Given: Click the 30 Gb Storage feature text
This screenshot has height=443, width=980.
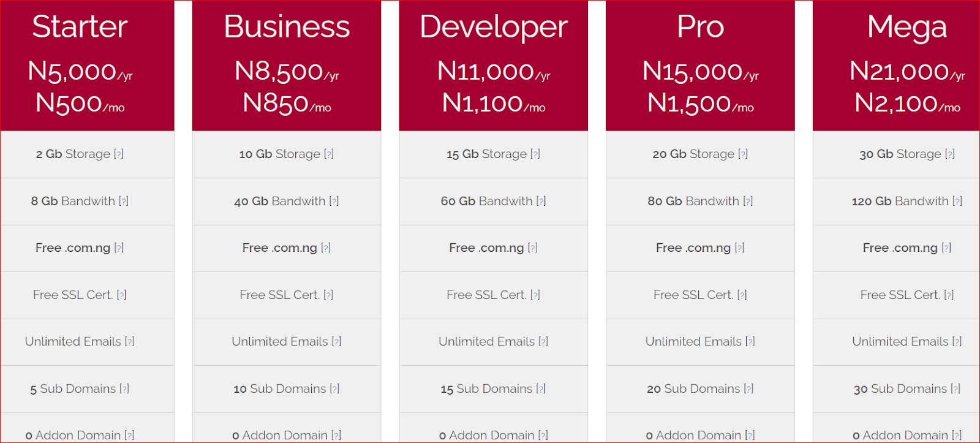Looking at the screenshot, I should click(x=900, y=154).
